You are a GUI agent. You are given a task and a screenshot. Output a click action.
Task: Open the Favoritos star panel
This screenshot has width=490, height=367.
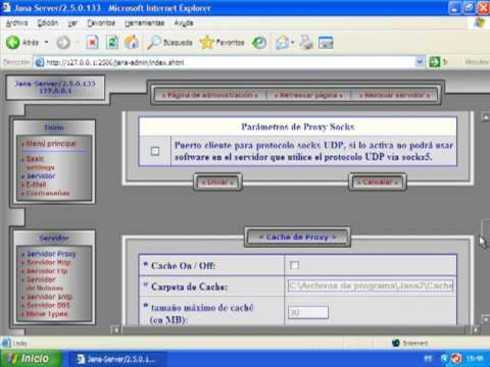tap(222, 43)
